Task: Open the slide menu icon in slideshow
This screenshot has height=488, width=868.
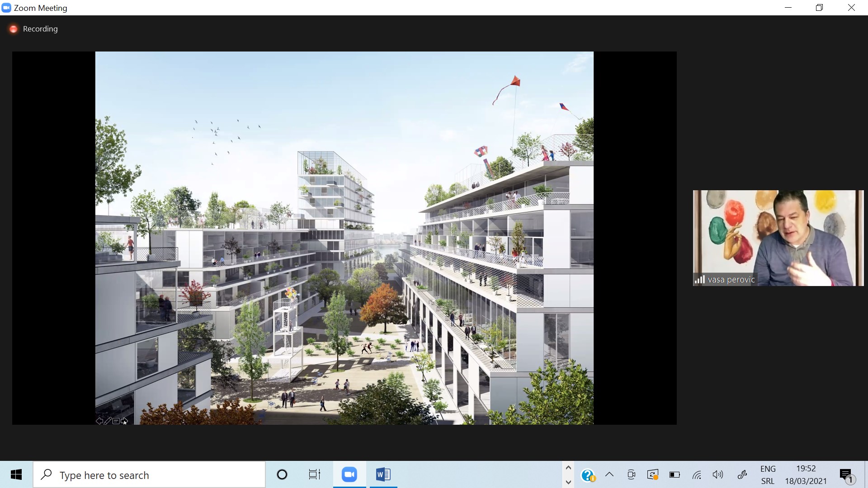Action: click(x=116, y=421)
